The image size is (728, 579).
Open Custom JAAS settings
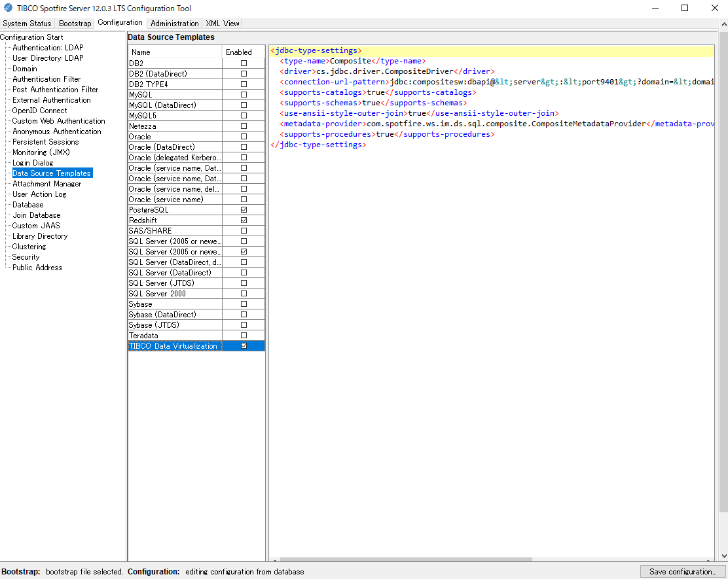(36, 226)
